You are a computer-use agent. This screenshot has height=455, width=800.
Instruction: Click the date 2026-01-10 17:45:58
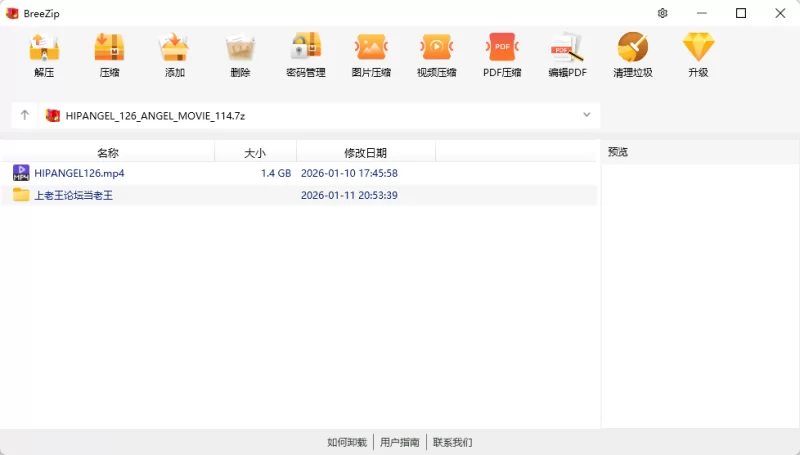point(349,173)
